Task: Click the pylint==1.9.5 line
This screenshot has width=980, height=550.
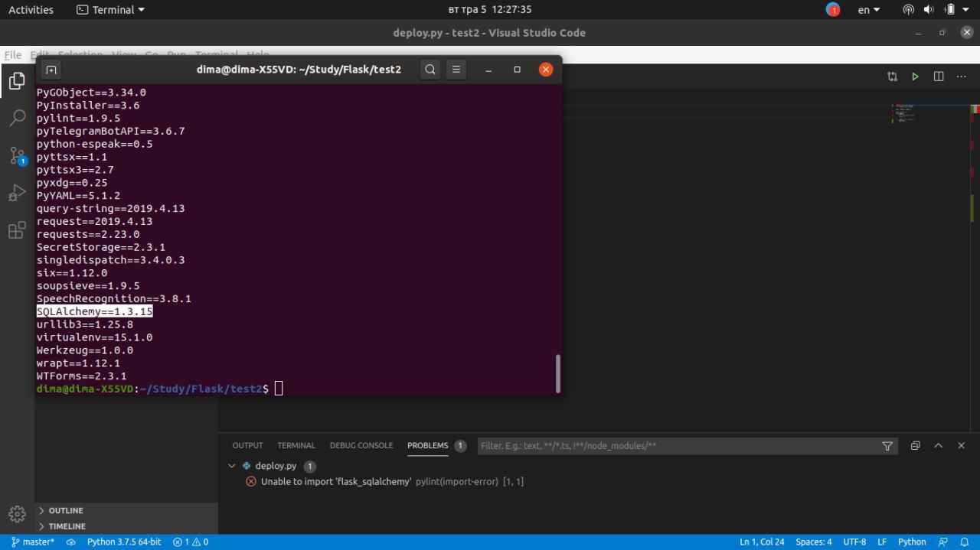Action: coord(79,118)
